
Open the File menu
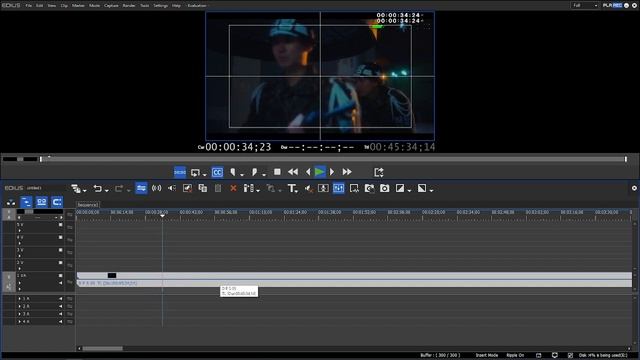pos(29,6)
